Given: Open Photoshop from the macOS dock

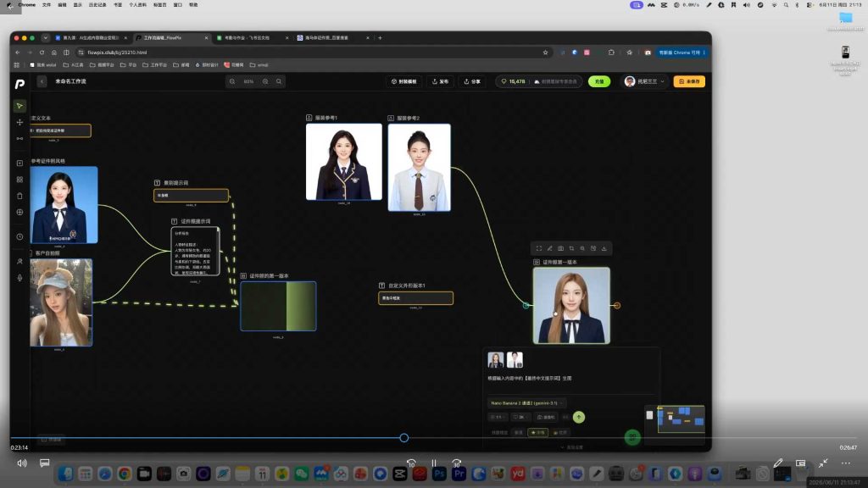Looking at the screenshot, I should pos(440,474).
